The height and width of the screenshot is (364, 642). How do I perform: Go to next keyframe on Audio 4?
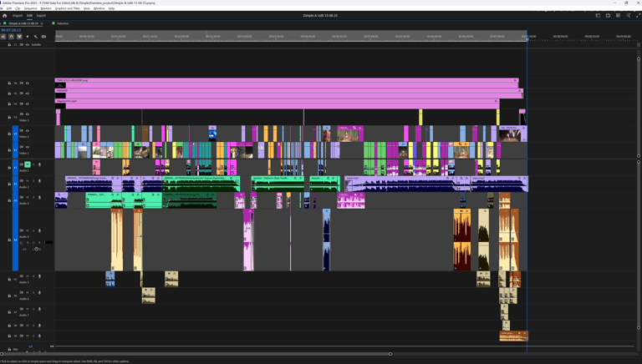[x=39, y=243]
